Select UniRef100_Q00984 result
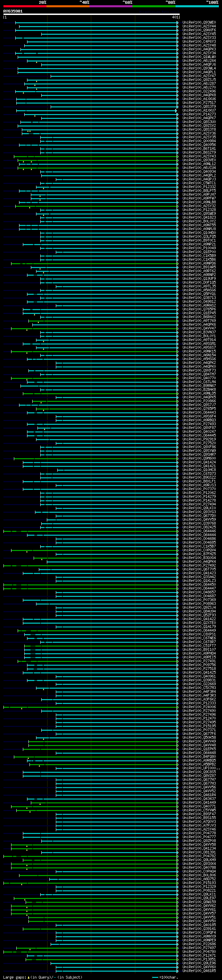Image resolution: width=222 pixels, height=980 pixels. coord(199,141)
